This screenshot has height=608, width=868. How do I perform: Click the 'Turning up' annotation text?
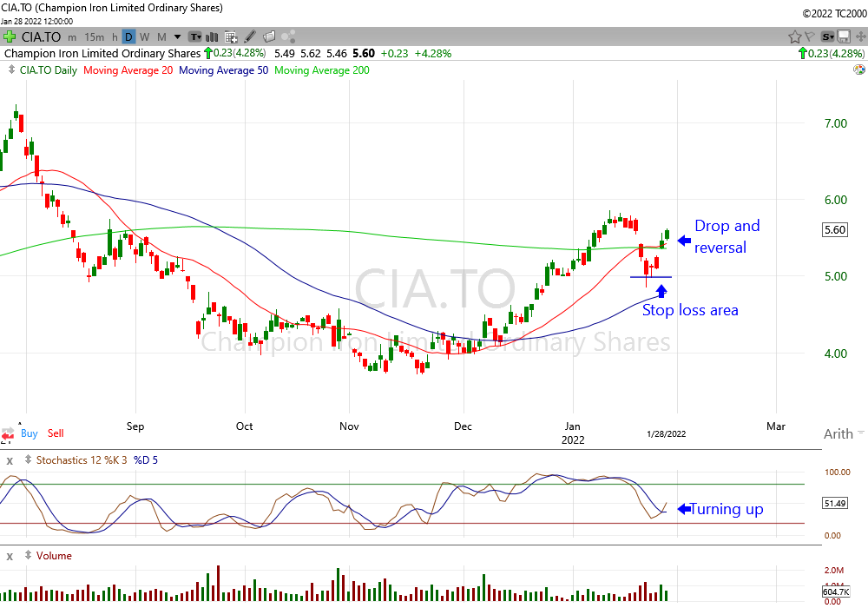pyautogui.click(x=727, y=509)
